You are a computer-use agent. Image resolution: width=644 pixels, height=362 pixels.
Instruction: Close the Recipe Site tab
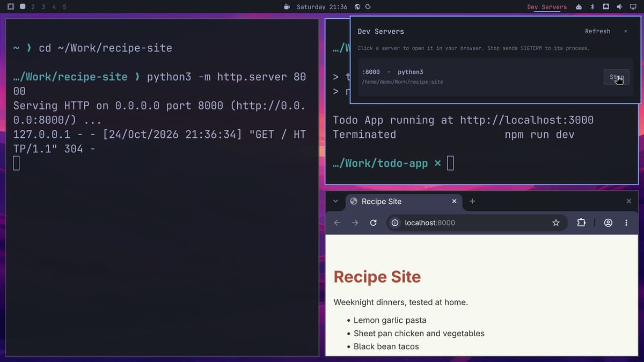click(454, 201)
